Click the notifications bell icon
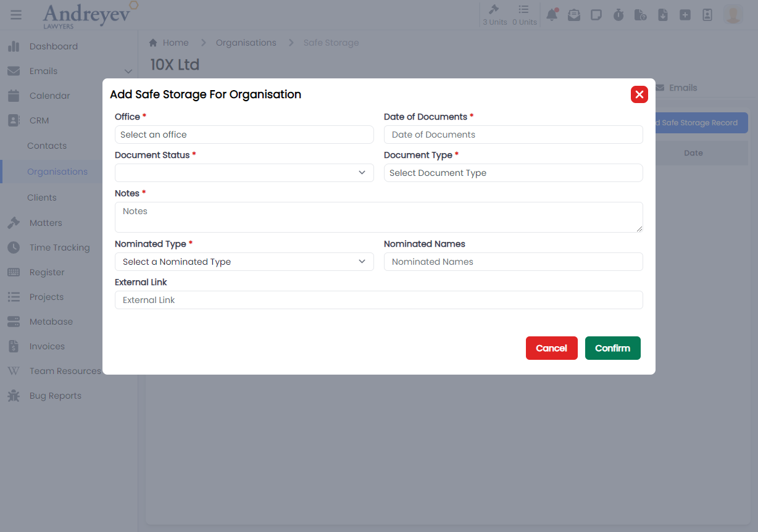Image resolution: width=758 pixels, height=532 pixels. 552,15
